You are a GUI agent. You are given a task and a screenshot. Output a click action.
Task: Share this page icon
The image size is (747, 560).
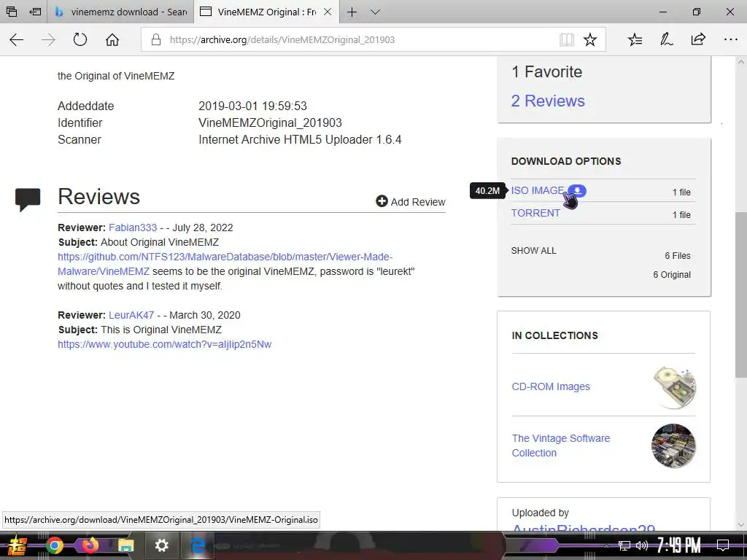(698, 39)
